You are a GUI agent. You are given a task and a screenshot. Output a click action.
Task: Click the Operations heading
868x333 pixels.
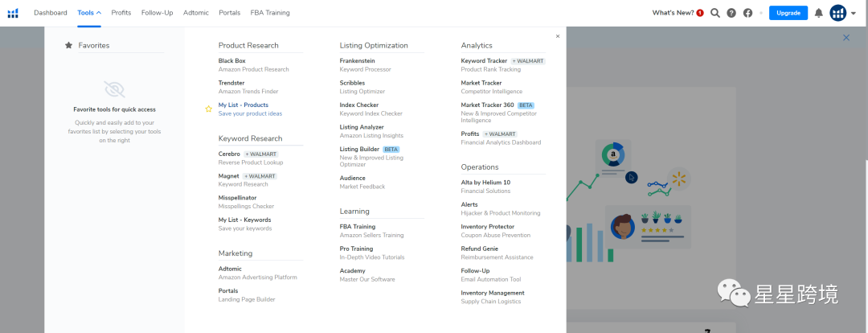point(480,166)
